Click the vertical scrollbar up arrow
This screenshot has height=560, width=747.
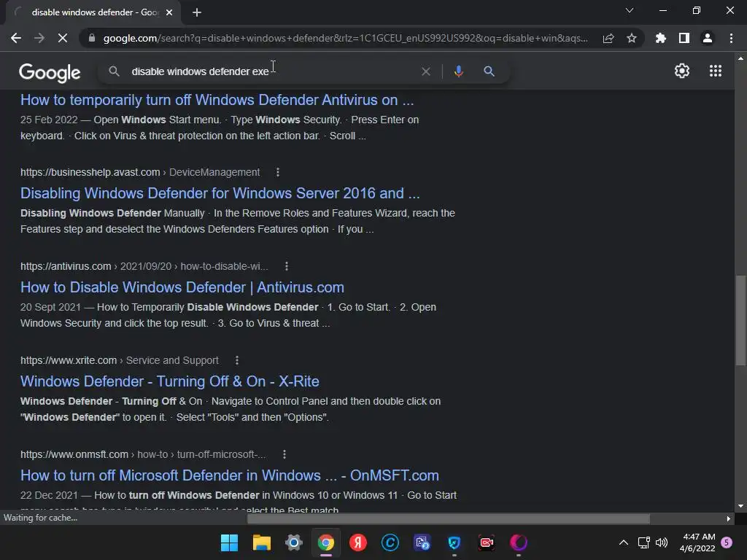tap(740, 58)
